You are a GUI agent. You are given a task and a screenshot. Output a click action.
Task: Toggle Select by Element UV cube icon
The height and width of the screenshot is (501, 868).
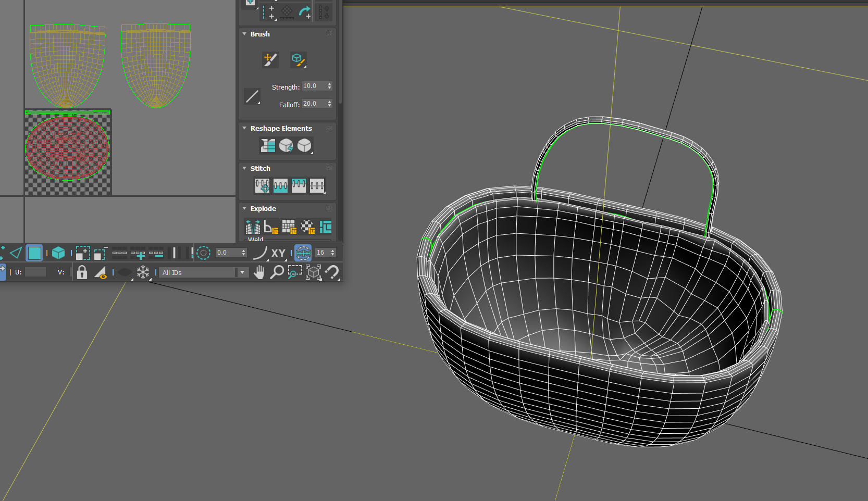point(58,253)
